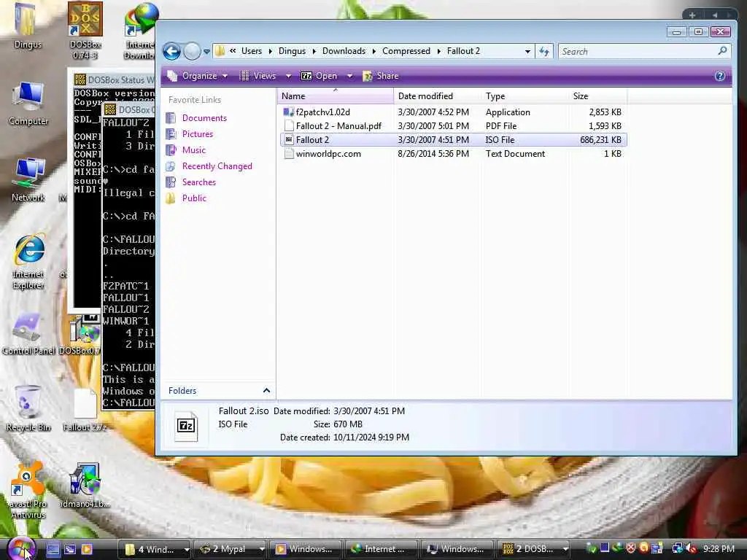The width and height of the screenshot is (747, 560).
Task: Open the Organize menu
Action: [197, 76]
